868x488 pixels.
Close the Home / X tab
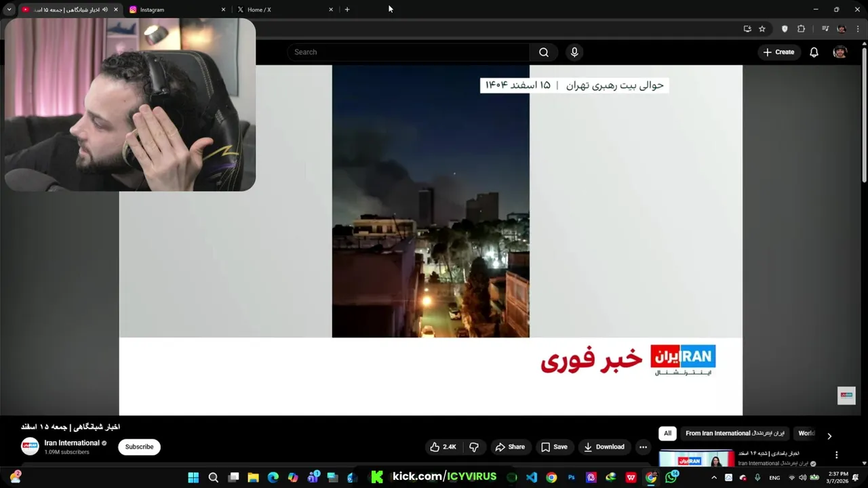coord(331,9)
